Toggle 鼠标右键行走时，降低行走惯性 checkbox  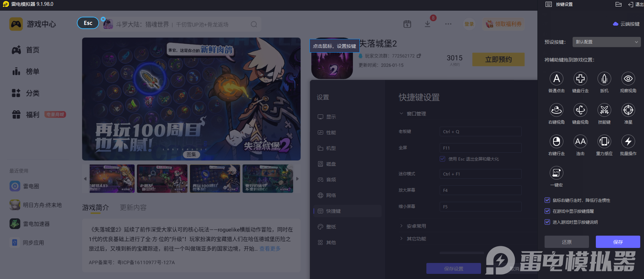(547, 200)
